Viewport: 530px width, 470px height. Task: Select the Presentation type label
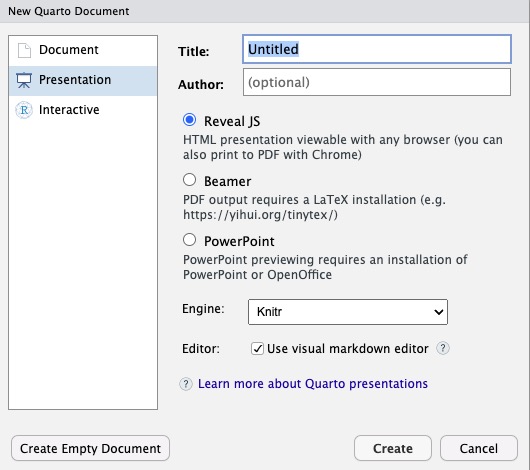click(x=75, y=80)
